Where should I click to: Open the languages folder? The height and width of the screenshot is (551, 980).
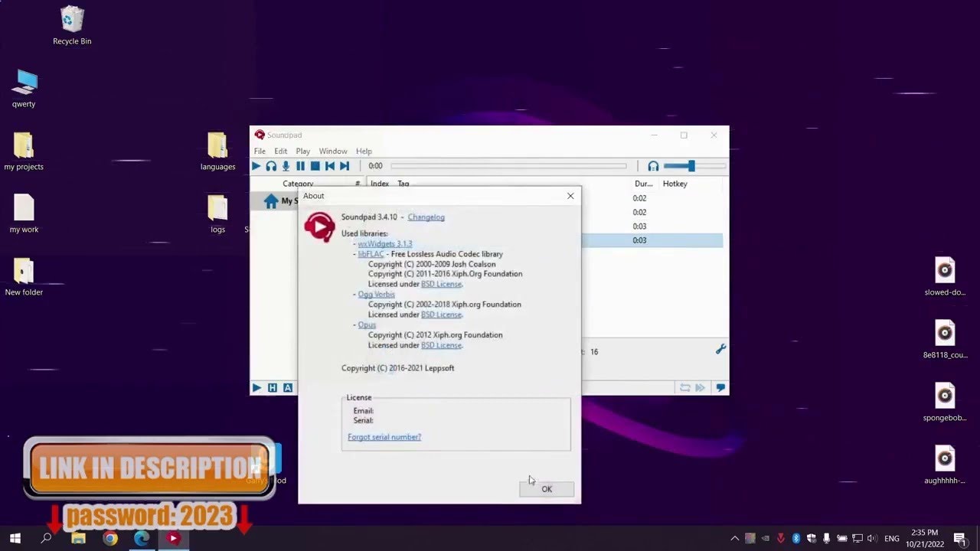coord(217,152)
